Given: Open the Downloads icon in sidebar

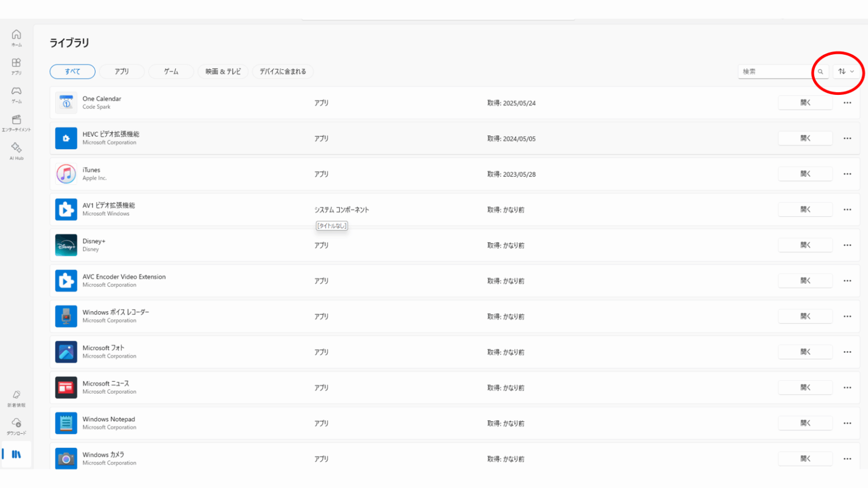Looking at the screenshot, I should point(16,426).
